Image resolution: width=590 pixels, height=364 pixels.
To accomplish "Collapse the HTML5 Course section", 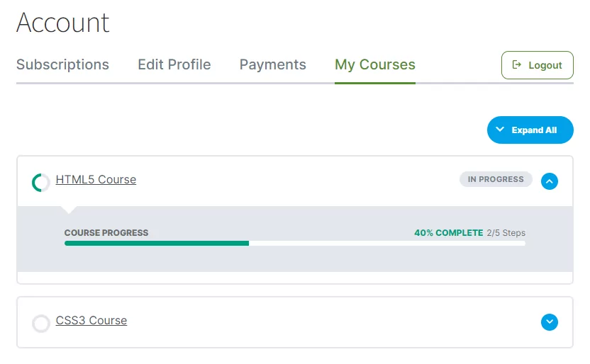I will pyautogui.click(x=549, y=181).
